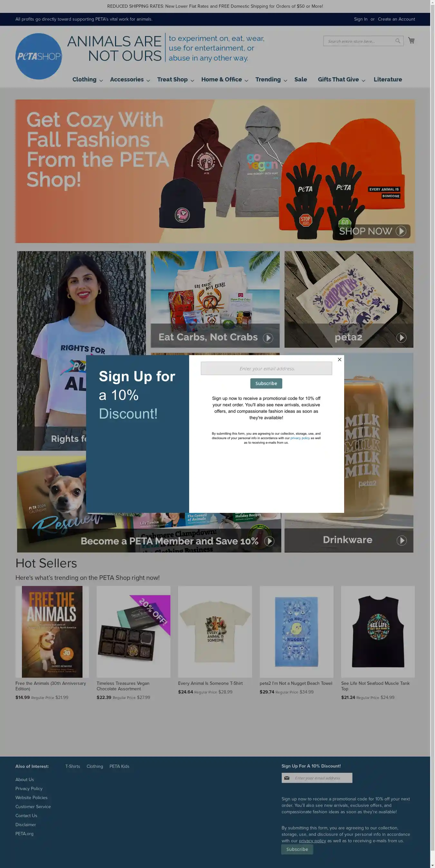Click the PETA Shop round logo
The width and height of the screenshot is (435, 868).
point(38,56)
